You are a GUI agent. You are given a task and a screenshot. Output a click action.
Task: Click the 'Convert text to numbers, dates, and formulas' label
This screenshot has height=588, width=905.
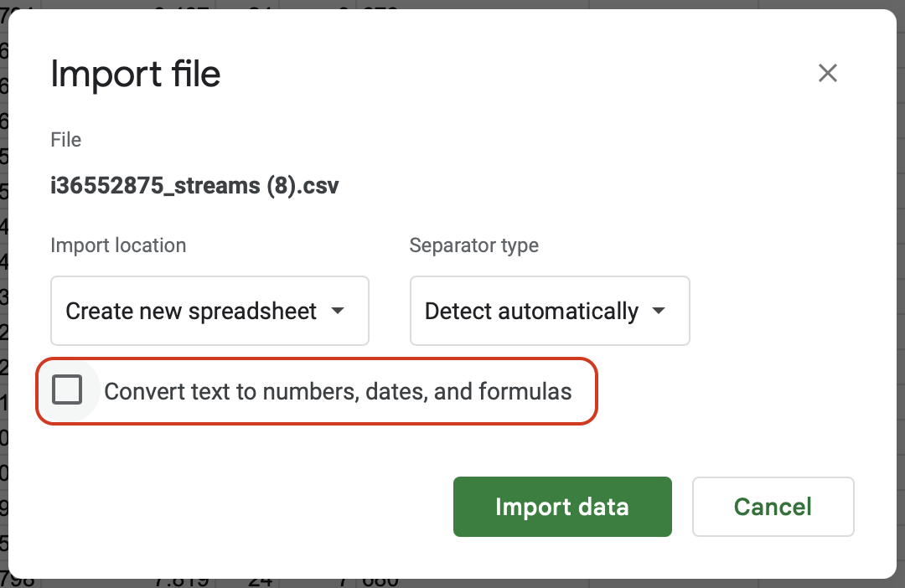pyautogui.click(x=338, y=391)
